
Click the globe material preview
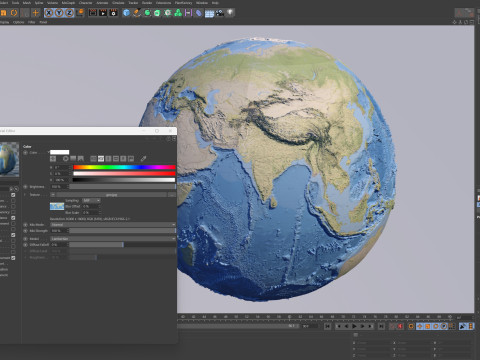pyautogui.click(x=9, y=159)
